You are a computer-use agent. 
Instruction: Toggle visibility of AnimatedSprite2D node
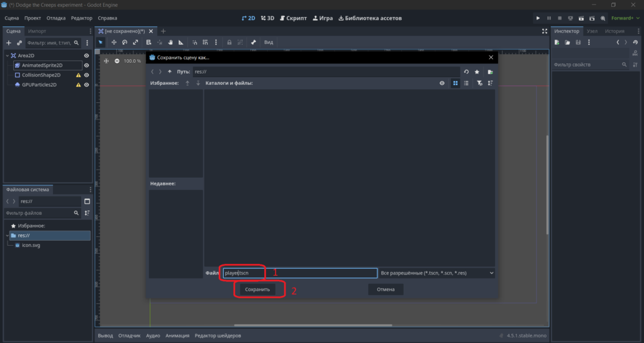point(86,65)
